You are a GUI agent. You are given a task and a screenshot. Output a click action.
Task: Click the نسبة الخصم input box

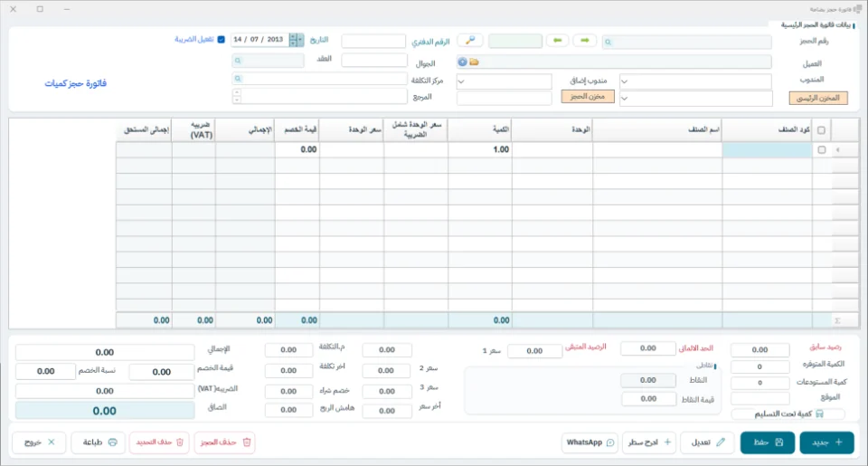(45, 371)
